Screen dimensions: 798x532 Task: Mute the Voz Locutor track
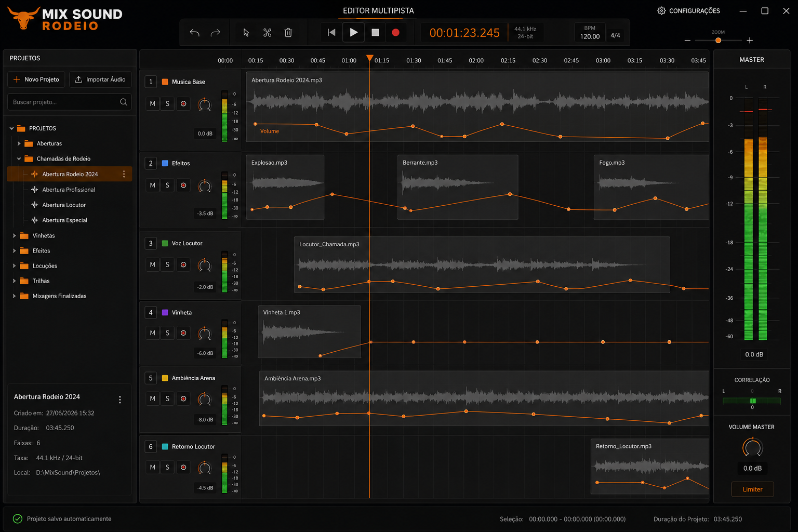point(153,265)
